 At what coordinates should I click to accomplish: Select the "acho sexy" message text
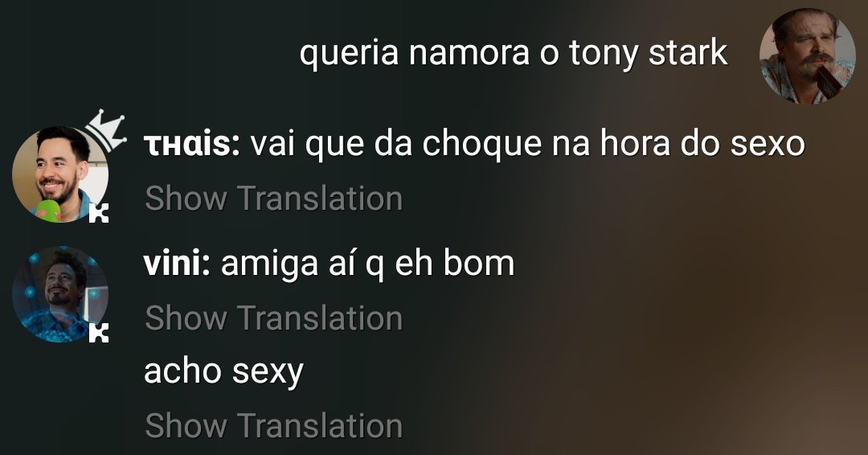(223, 372)
